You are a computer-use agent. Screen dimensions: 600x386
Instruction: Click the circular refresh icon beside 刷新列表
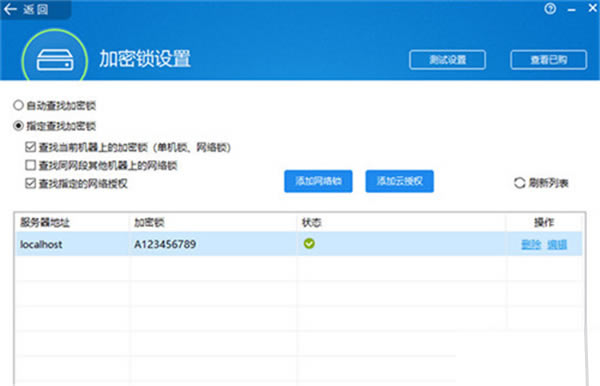519,183
